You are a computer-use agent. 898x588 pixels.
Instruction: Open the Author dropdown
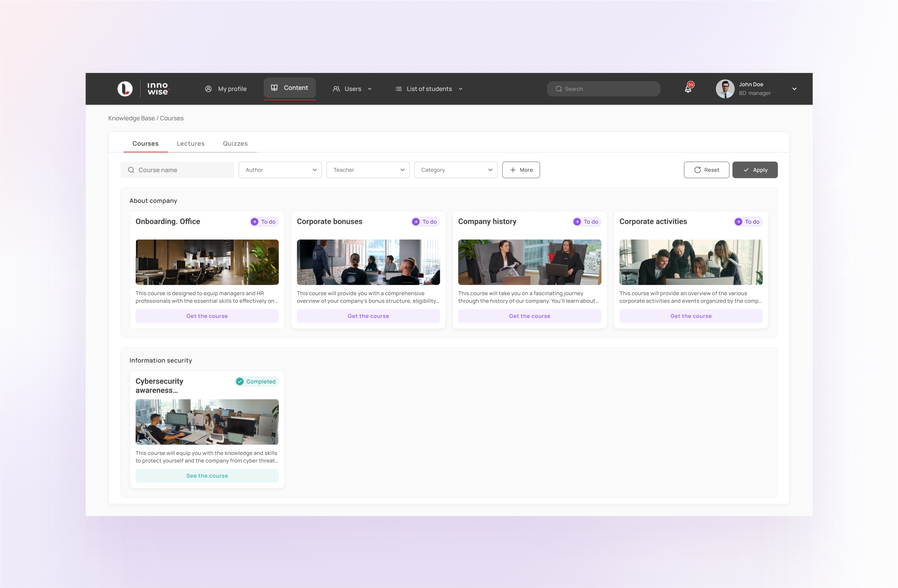coord(280,170)
